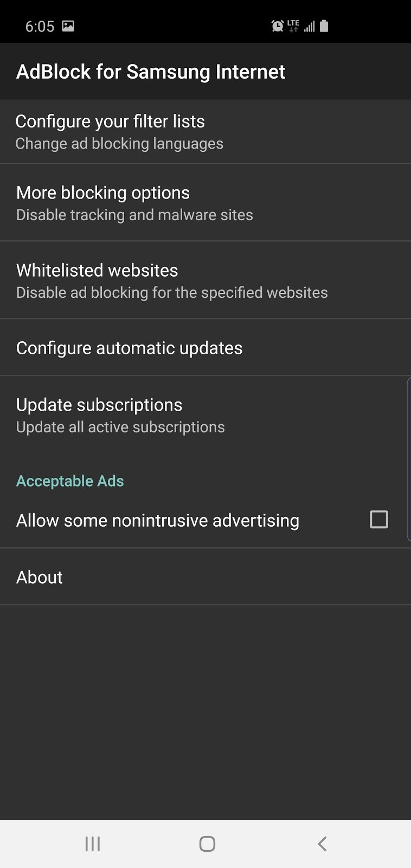Viewport: 411px width, 868px height.
Task: Tap the clock showing 6:05
Action: (40, 27)
